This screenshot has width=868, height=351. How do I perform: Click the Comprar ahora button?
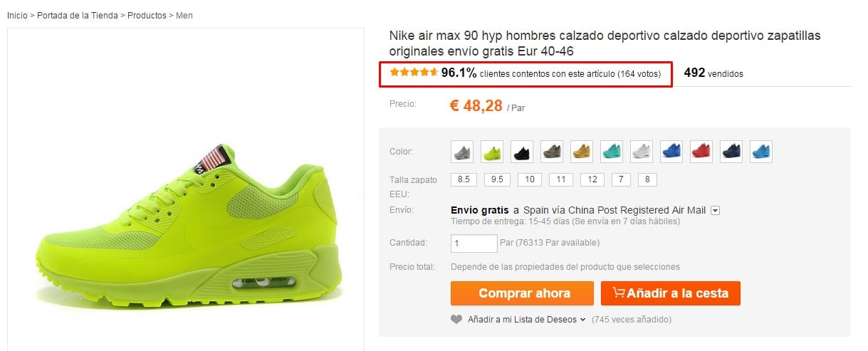click(522, 293)
